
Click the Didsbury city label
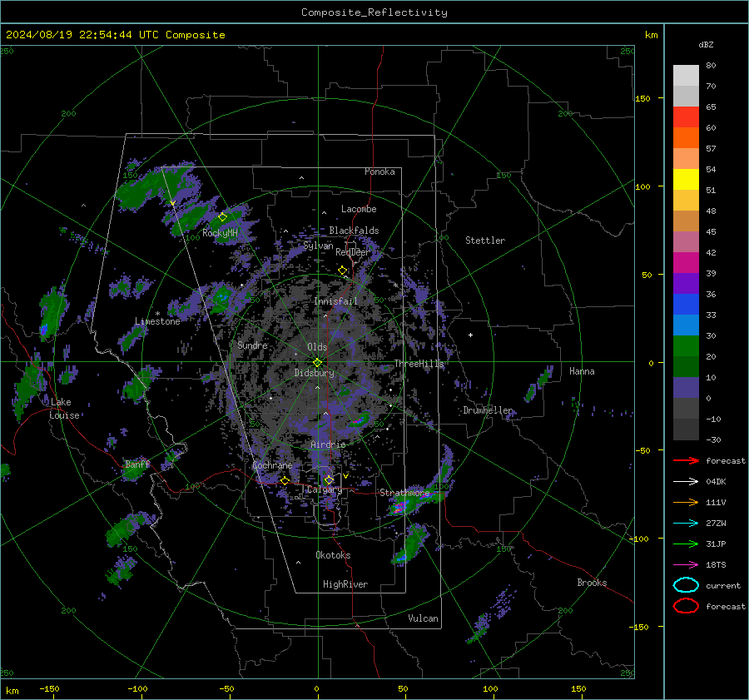(x=314, y=373)
